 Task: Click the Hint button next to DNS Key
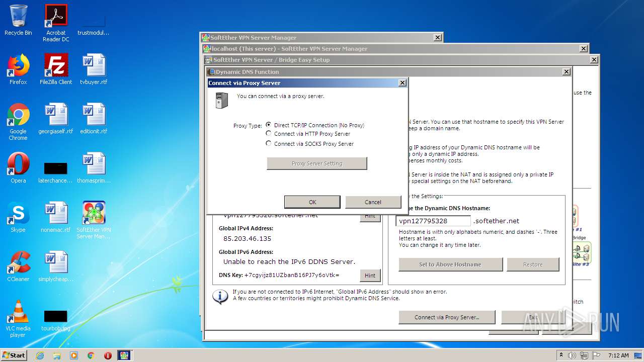click(x=370, y=276)
